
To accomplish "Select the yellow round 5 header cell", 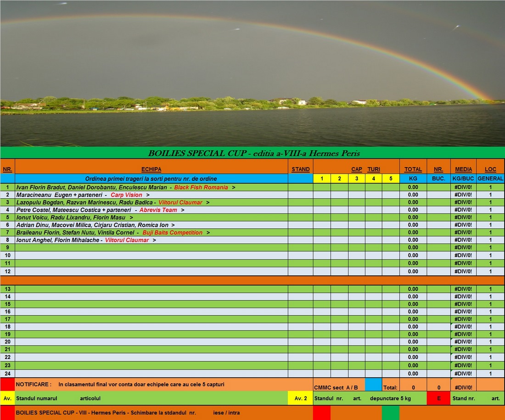I will tap(390, 179).
